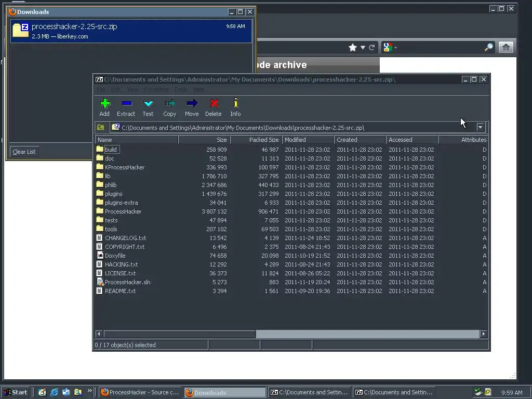Image resolution: width=532 pixels, height=399 pixels.
Task: Open the bookmark history dropdown arrow
Action: pos(363,47)
